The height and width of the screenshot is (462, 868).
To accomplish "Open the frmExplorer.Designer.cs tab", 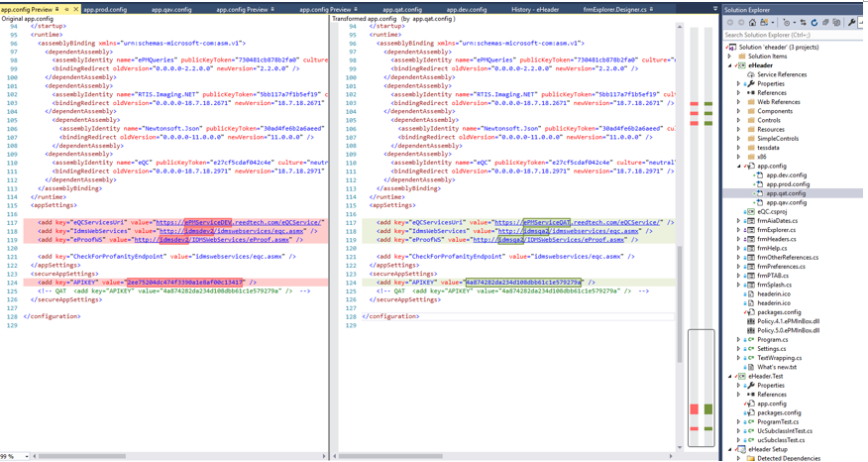I will coord(615,9).
